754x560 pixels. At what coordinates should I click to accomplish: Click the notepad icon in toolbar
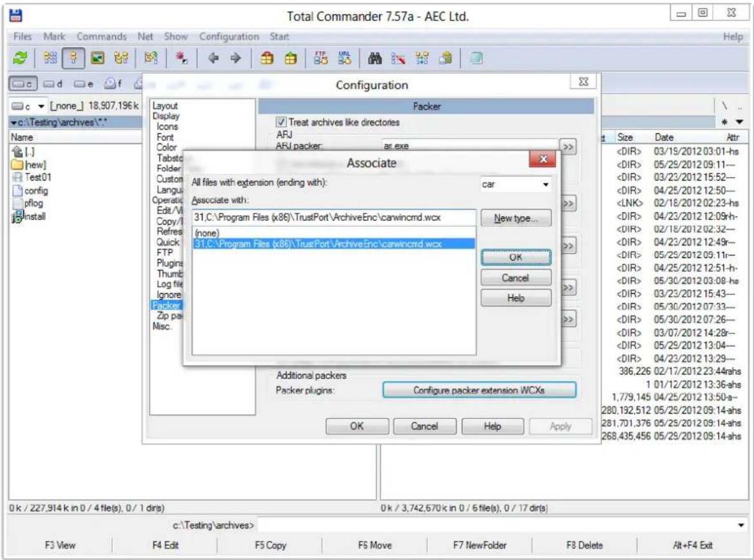coord(476,58)
